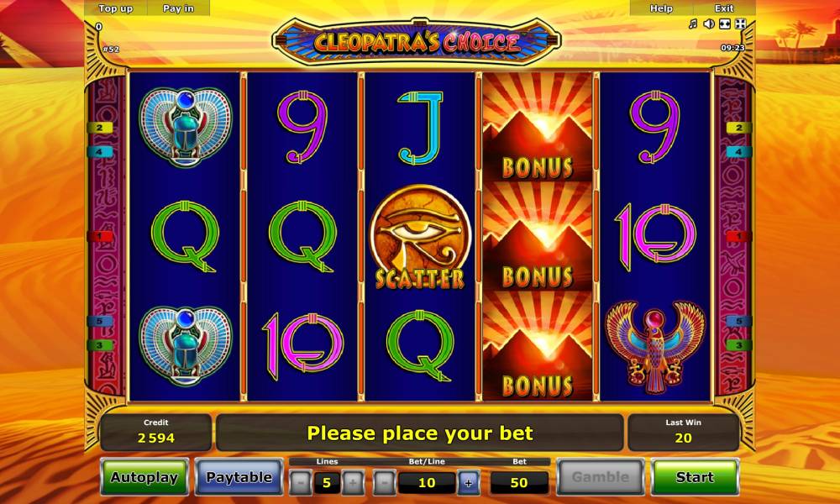The image size is (840, 504).
Task: Increase Bet/Line with the blue plus button
Action: pyautogui.click(x=469, y=482)
